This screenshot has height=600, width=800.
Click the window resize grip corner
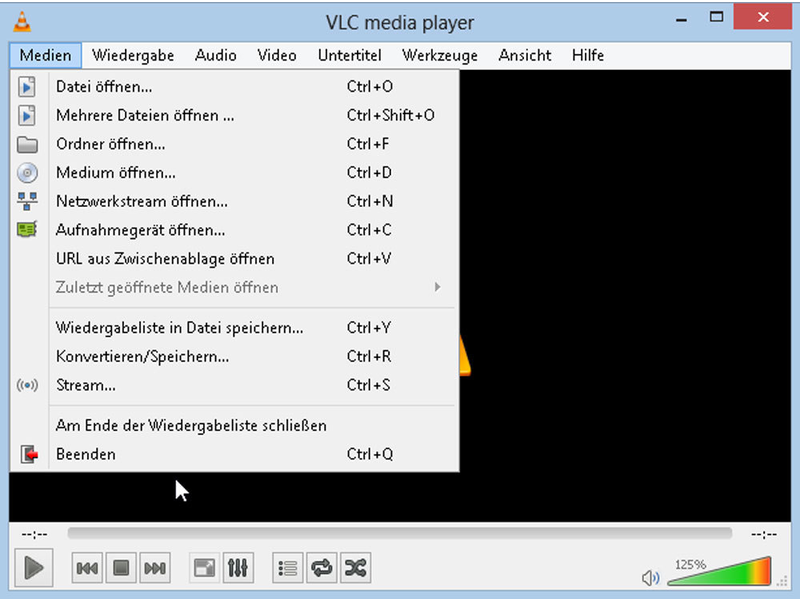click(x=782, y=581)
